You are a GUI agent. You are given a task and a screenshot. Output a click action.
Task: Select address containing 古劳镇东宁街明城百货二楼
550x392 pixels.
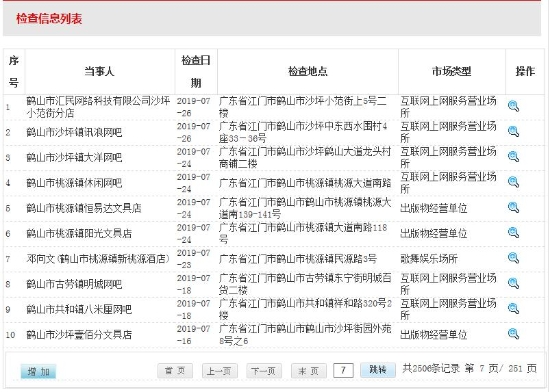point(305,284)
